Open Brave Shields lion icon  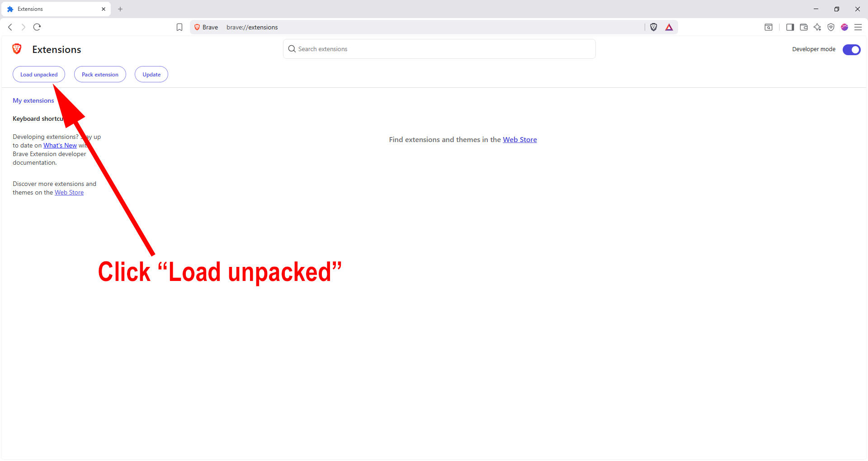tap(653, 27)
